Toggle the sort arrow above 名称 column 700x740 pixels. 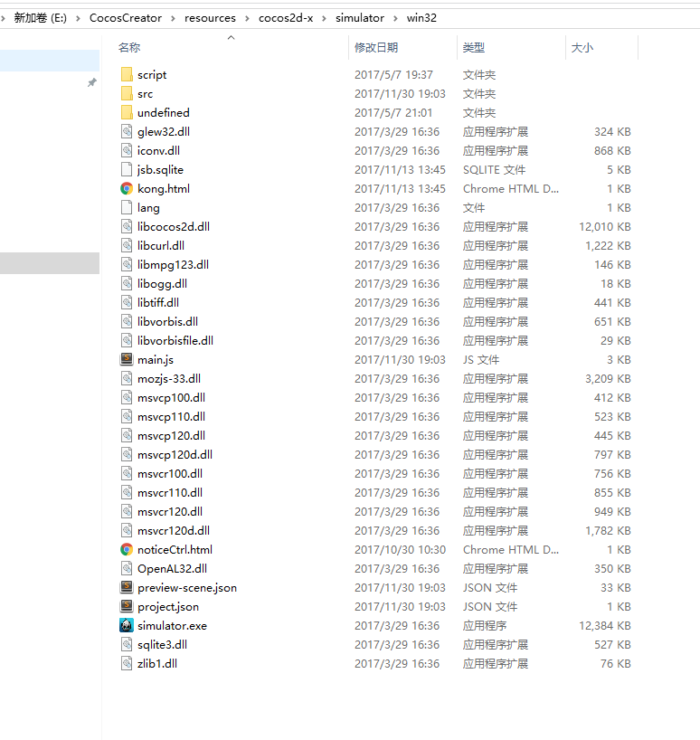(232, 37)
